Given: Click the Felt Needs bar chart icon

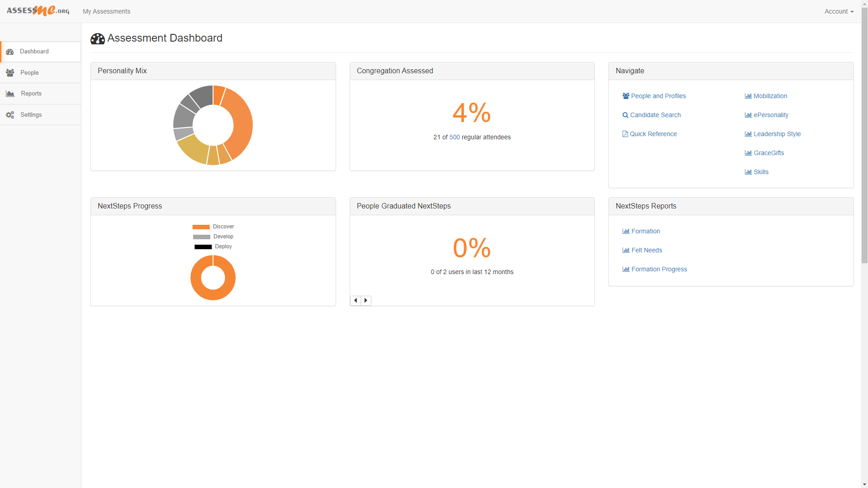Looking at the screenshot, I should click(x=626, y=250).
